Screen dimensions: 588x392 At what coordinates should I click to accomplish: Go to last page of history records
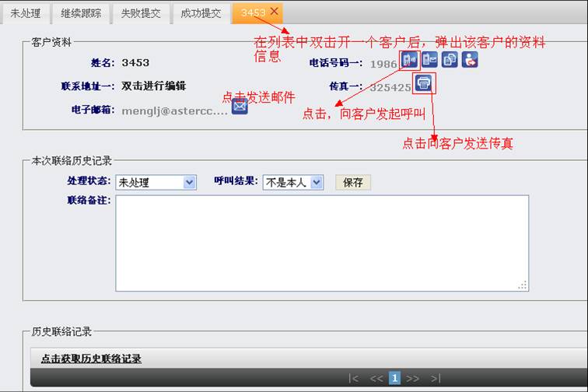click(x=435, y=378)
